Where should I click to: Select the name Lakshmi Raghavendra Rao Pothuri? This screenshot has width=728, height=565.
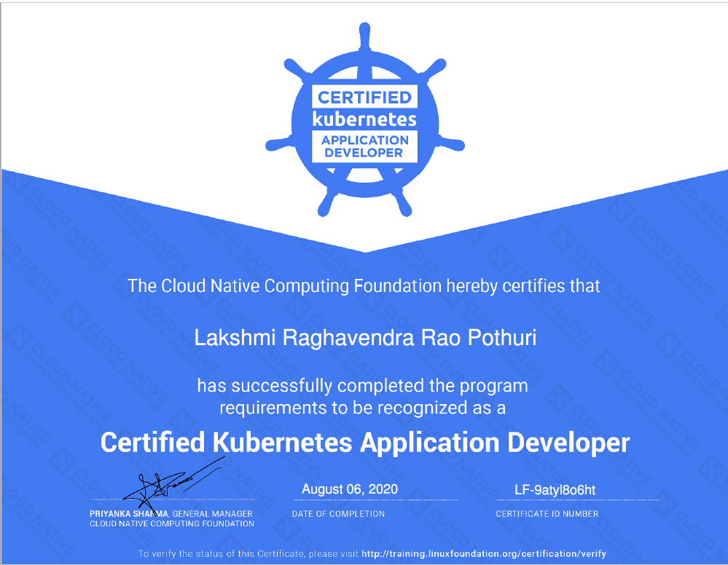tap(365, 337)
